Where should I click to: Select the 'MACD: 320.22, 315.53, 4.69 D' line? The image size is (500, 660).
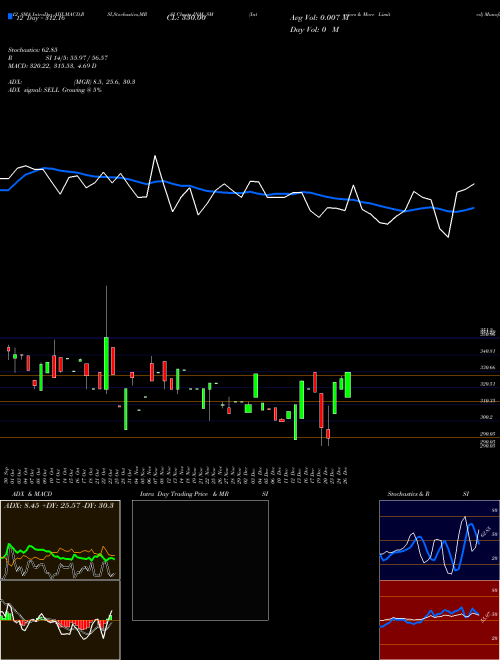pos(52,66)
